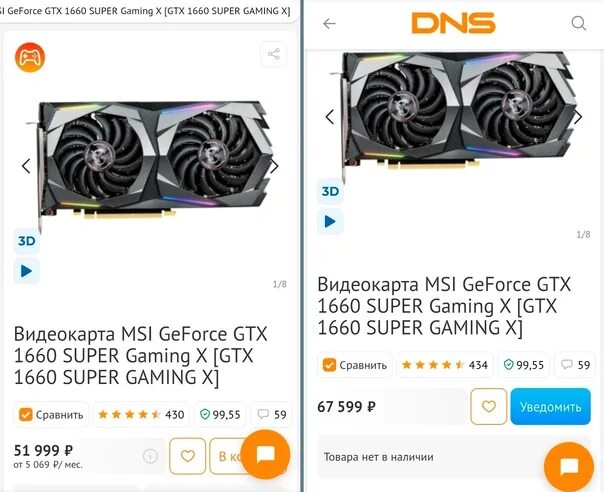
Task: Open 3D view in left screenshot
Action: point(27,241)
